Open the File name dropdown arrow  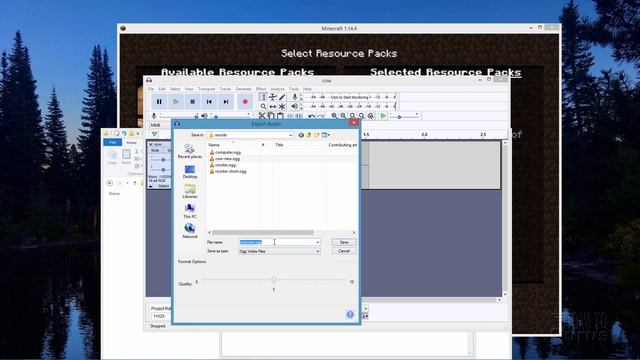pyautogui.click(x=318, y=242)
